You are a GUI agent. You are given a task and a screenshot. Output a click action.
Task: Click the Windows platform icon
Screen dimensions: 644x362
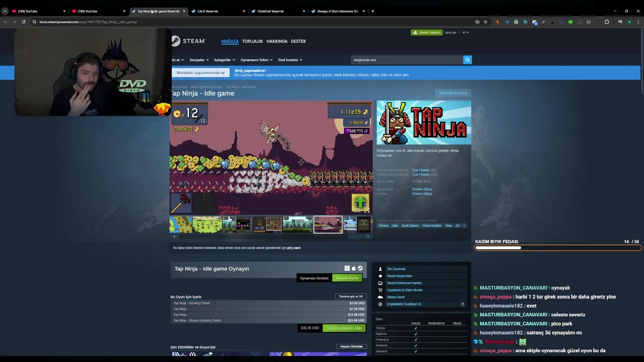(347, 268)
